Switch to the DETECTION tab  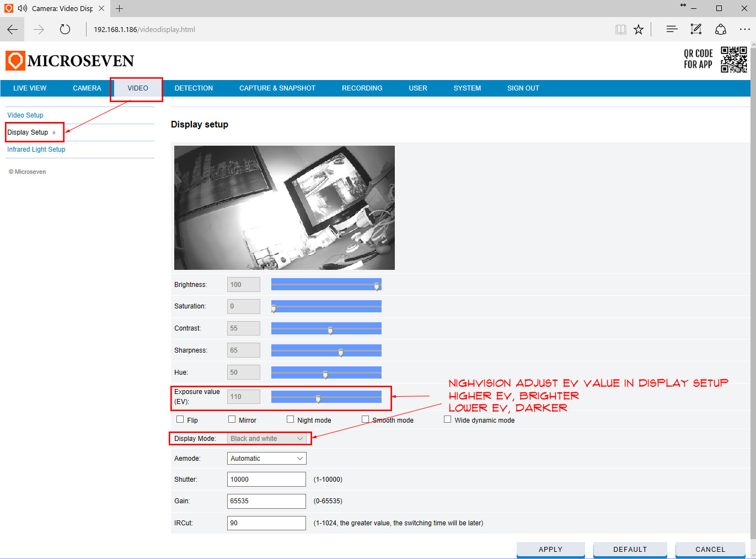[194, 88]
